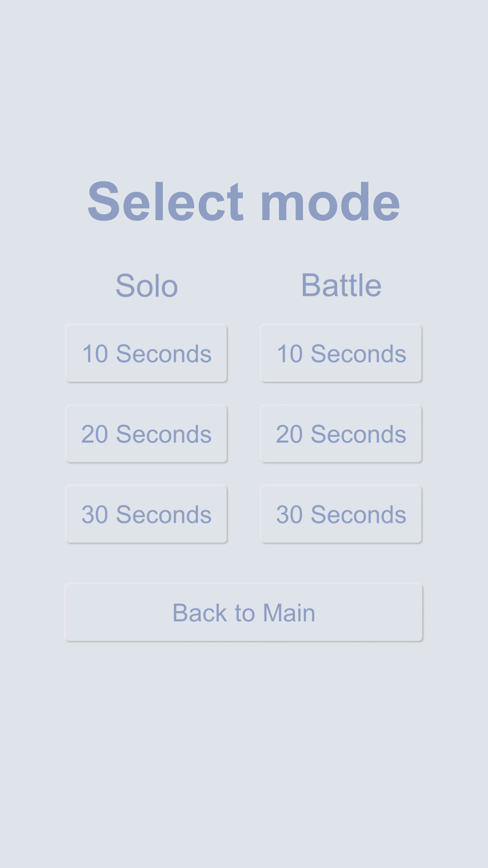Choose the 20 Seconds Battle button
The height and width of the screenshot is (868, 488).
[x=341, y=434]
